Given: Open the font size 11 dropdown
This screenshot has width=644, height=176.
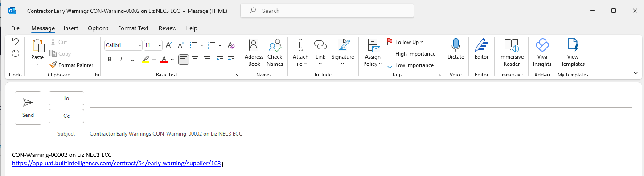Looking at the screenshot, I should (x=160, y=45).
